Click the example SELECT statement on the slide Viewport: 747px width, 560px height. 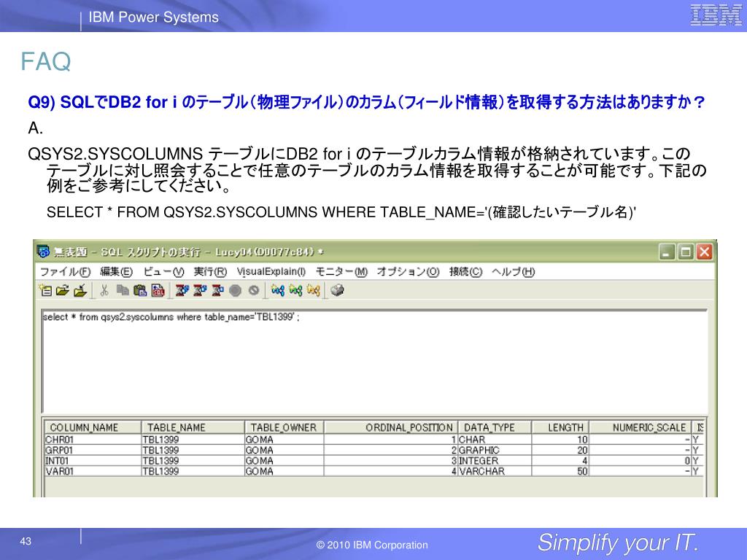point(341,212)
